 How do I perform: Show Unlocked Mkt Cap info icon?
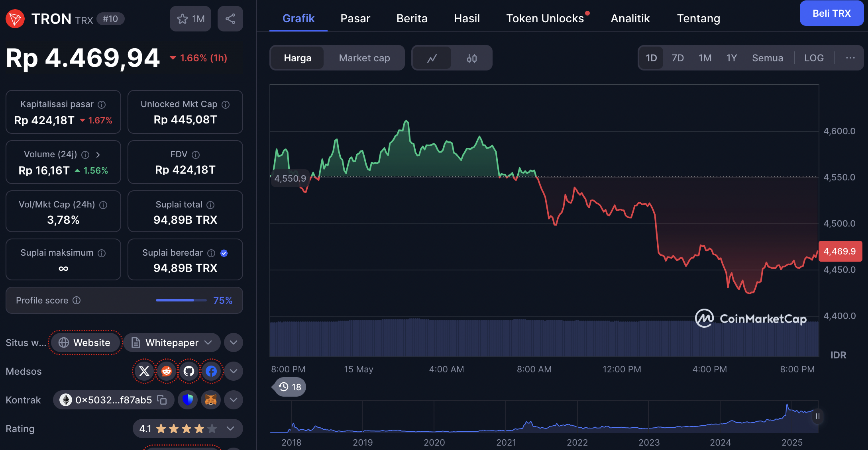tap(226, 104)
